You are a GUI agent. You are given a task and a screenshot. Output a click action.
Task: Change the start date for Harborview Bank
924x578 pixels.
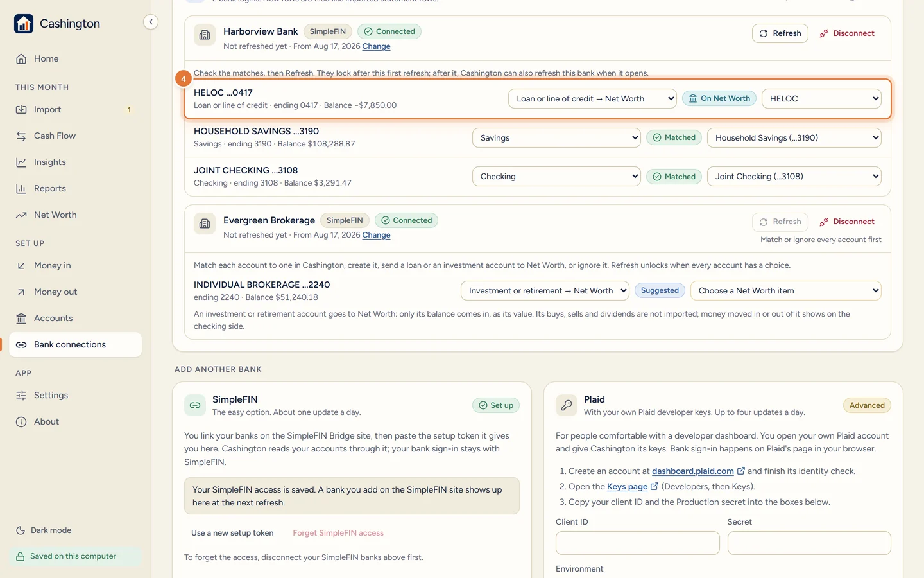point(376,46)
